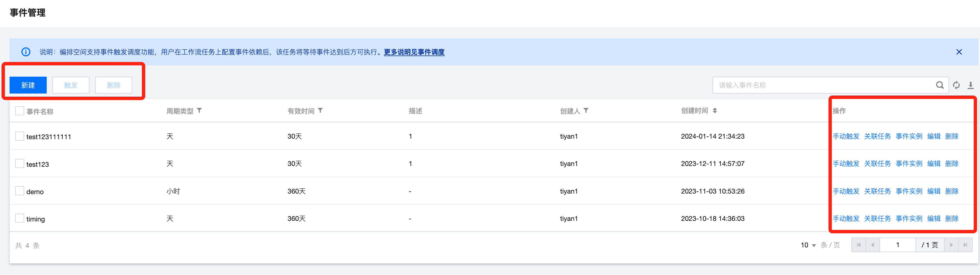Open the 创建人 column filter icon
The image size is (980, 275).
(x=586, y=111)
